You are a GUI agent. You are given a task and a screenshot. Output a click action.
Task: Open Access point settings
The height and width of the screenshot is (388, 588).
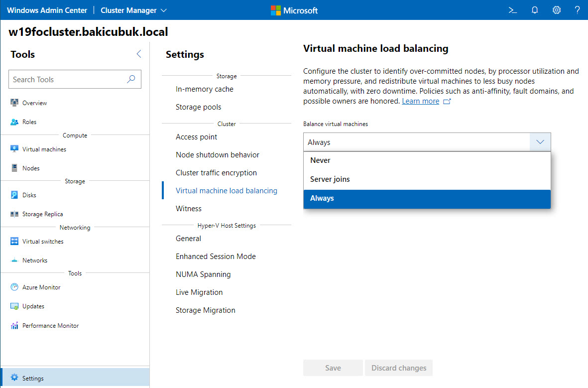click(197, 137)
